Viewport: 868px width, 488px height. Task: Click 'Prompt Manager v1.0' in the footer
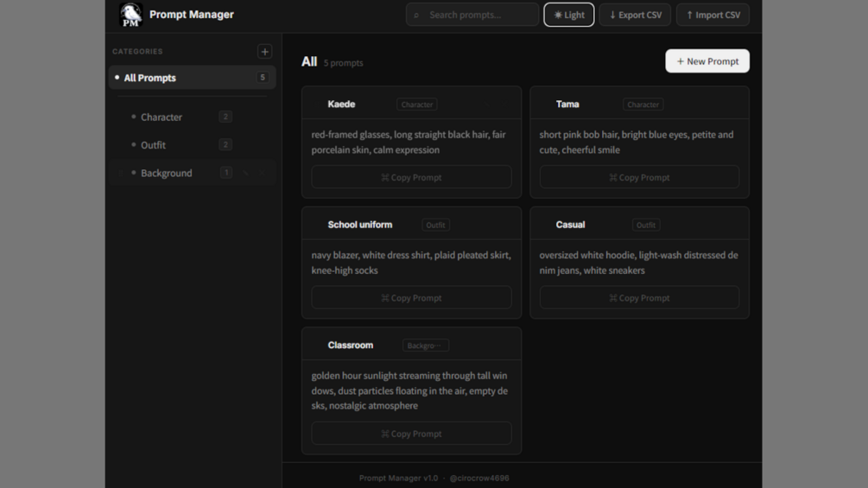tap(398, 478)
